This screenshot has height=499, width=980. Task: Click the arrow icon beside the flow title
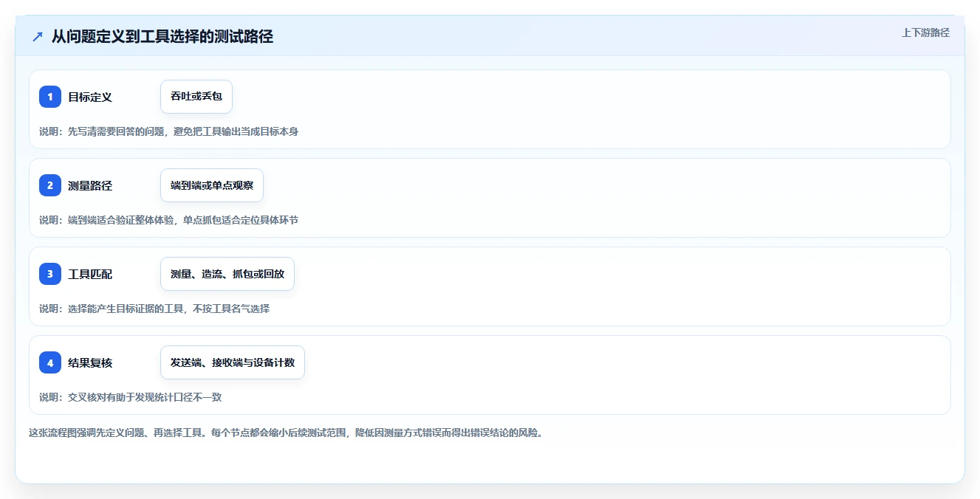point(38,37)
